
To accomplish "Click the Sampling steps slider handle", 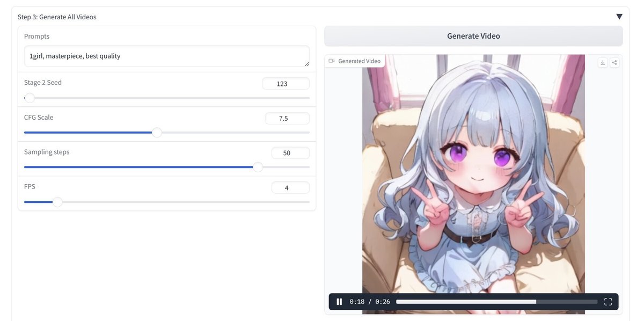I will (258, 167).
